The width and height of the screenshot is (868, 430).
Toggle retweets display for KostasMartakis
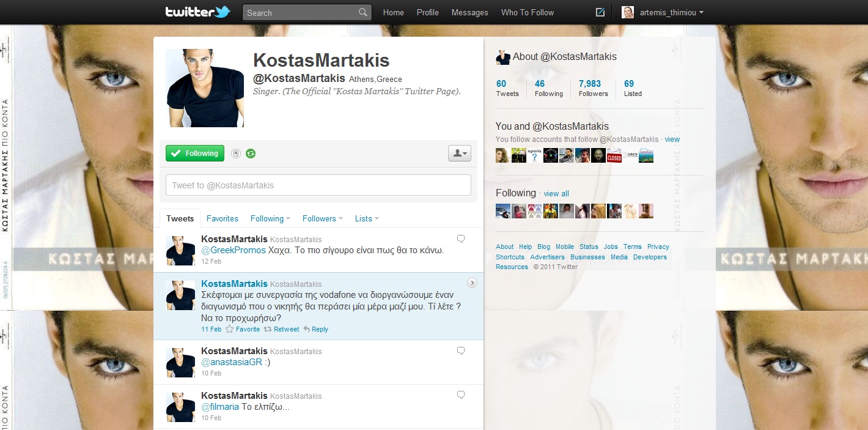click(x=251, y=154)
